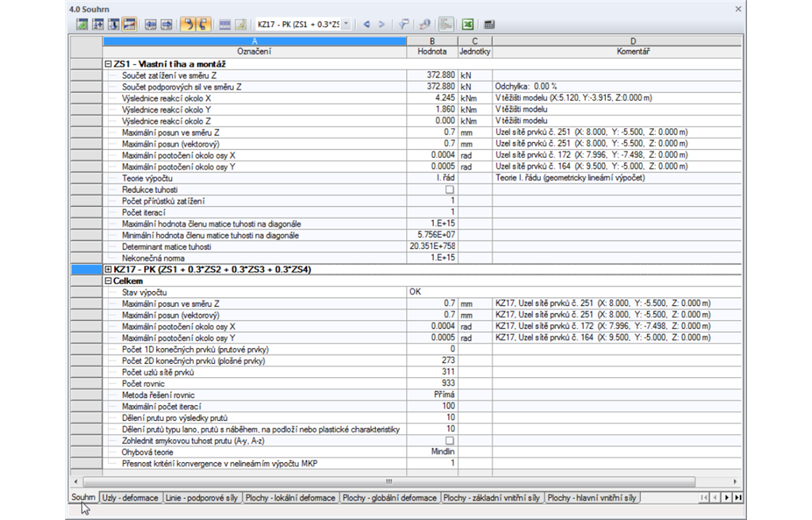Toggle the highlighted red-blue diagram toolbar icon
The image size is (812, 520).
click(129, 25)
